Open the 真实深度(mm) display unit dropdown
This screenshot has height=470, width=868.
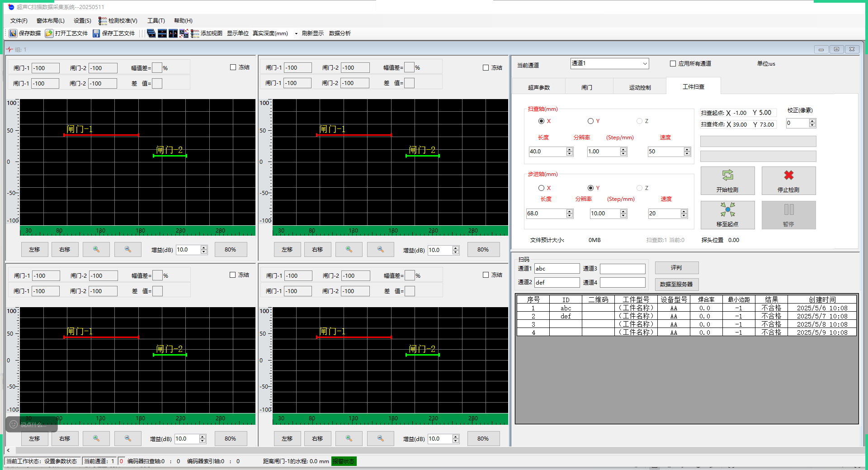[296, 33]
